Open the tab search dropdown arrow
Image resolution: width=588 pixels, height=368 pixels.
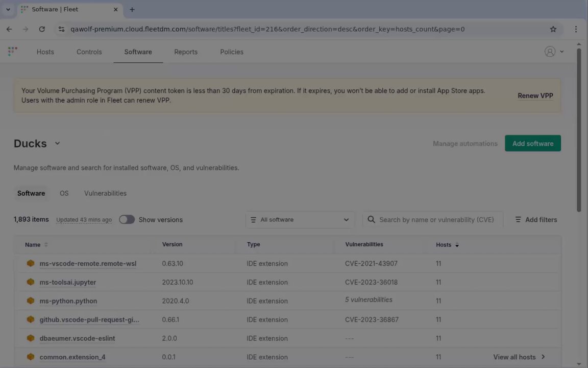(x=8, y=9)
